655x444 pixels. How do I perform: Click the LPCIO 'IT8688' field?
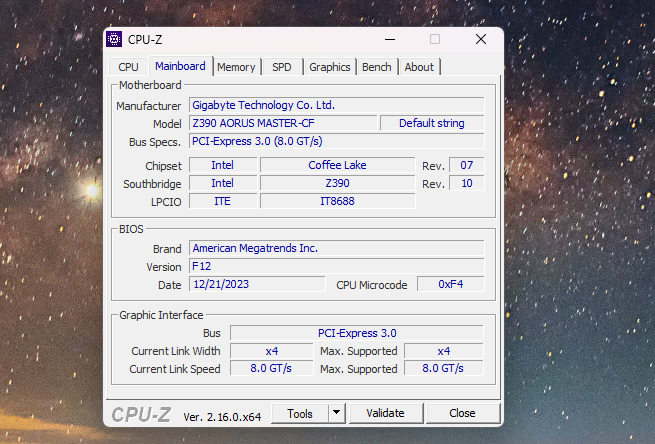click(x=338, y=201)
